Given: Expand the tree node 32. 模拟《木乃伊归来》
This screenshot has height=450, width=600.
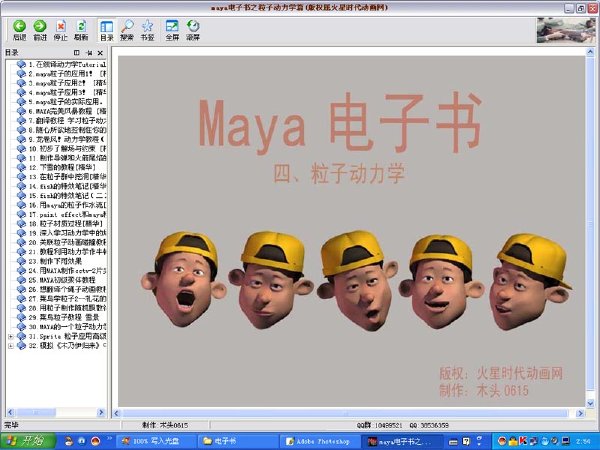Looking at the screenshot, I should (11, 346).
